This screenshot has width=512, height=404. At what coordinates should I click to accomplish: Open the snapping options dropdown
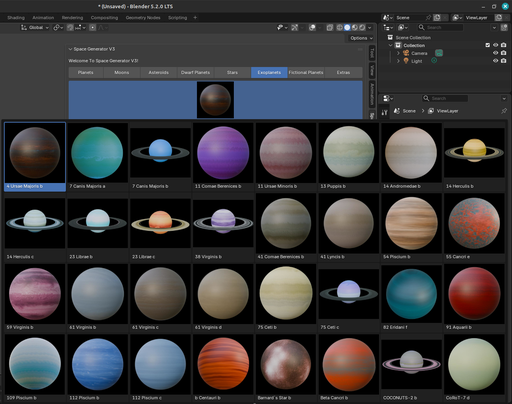(80, 28)
